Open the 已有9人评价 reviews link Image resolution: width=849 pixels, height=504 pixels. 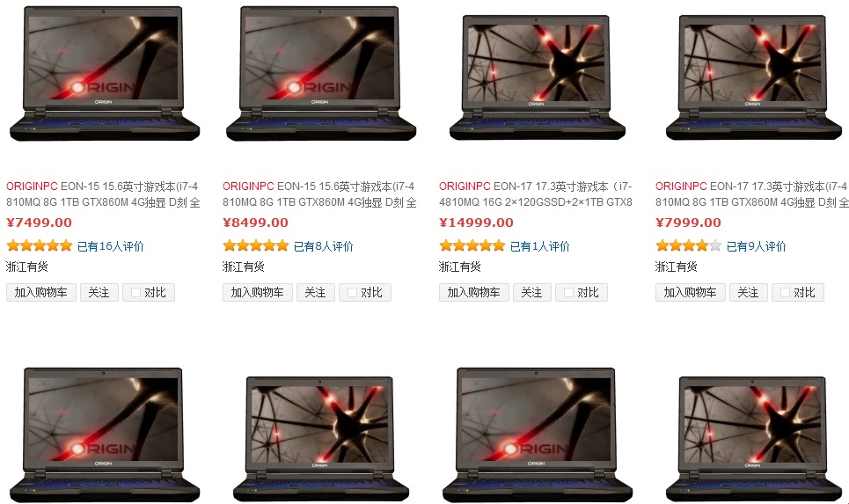tap(757, 246)
